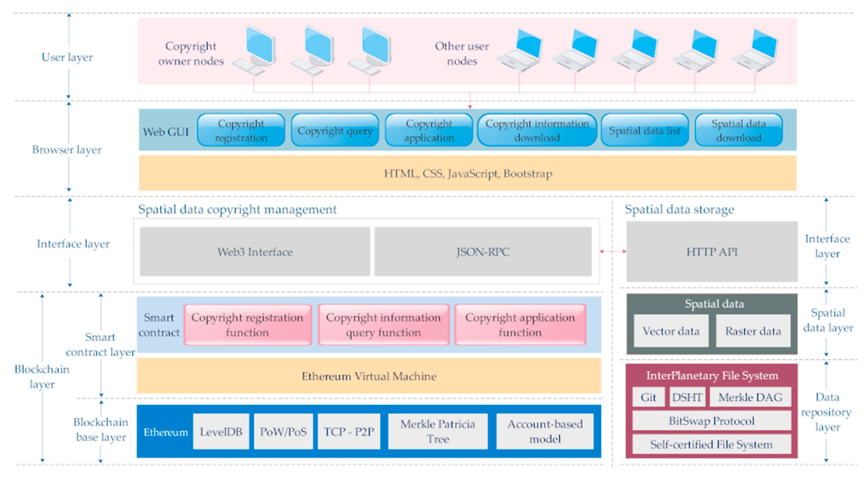Viewport: 868px width, 480px height.
Task: Click the Copyright registration button in Web GUI
Action: click(241, 130)
